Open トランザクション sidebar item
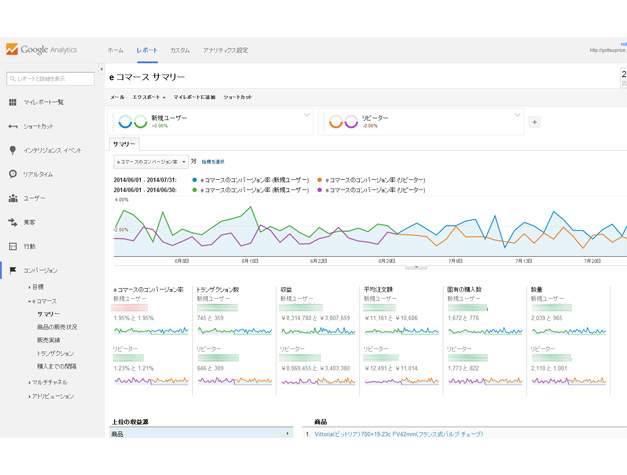Screen dimensions: 627x475 coord(56,353)
